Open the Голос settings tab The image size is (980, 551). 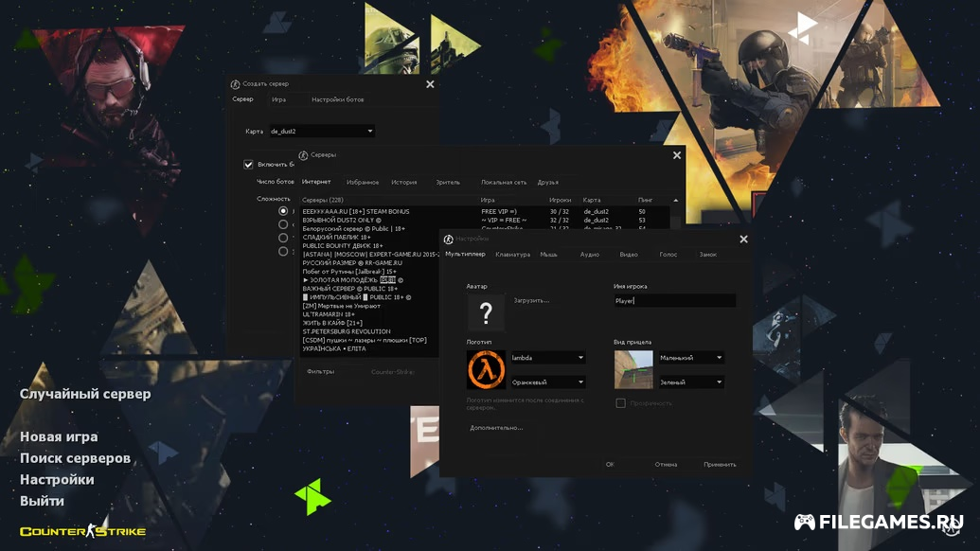coord(668,255)
